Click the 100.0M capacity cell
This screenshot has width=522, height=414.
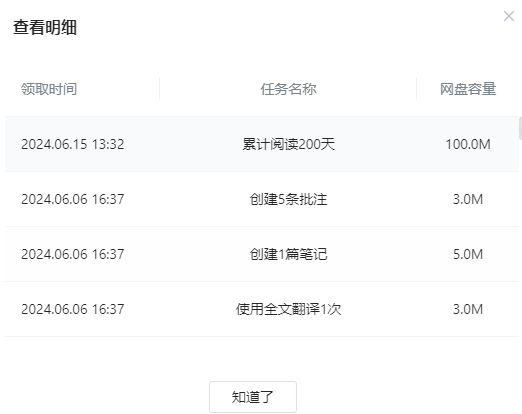click(x=468, y=144)
